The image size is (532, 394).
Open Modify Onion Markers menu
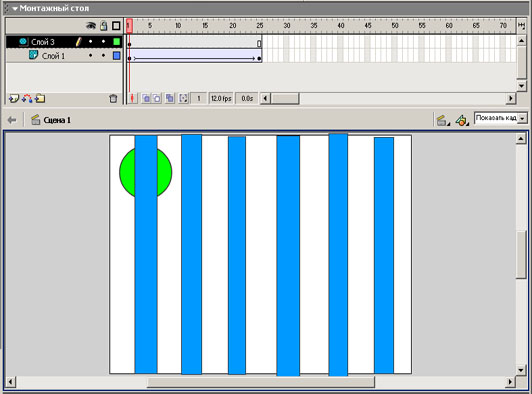tap(183, 98)
